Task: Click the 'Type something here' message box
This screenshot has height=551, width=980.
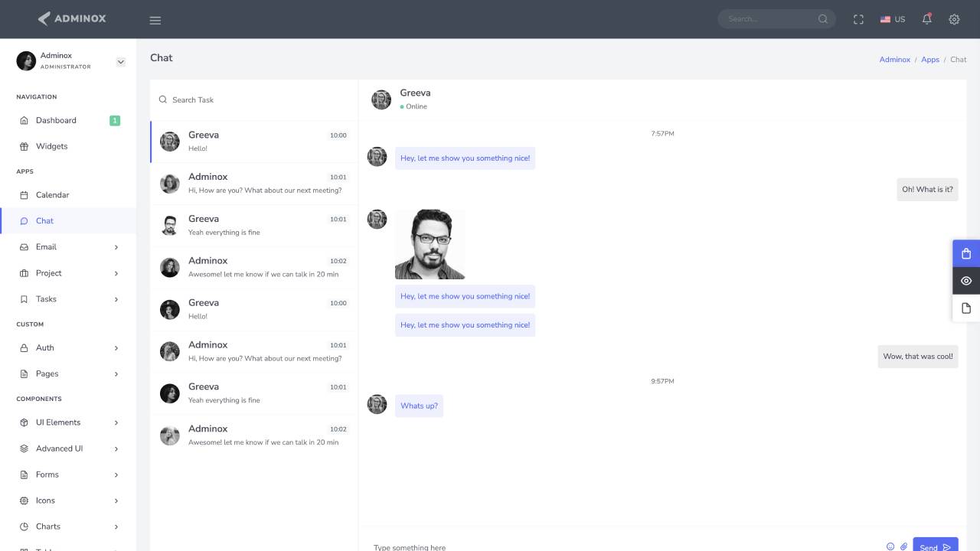Action: coord(624,546)
